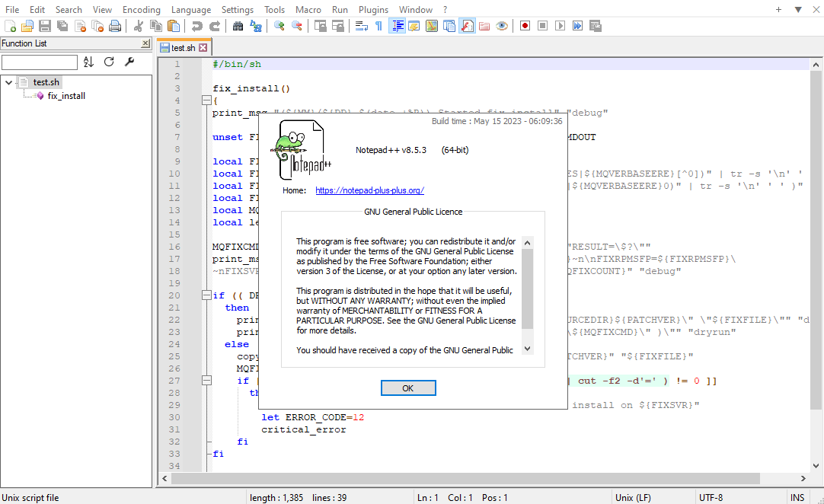Close the Function List panel
Viewport: 824px width, 504px height.
pyautogui.click(x=145, y=43)
